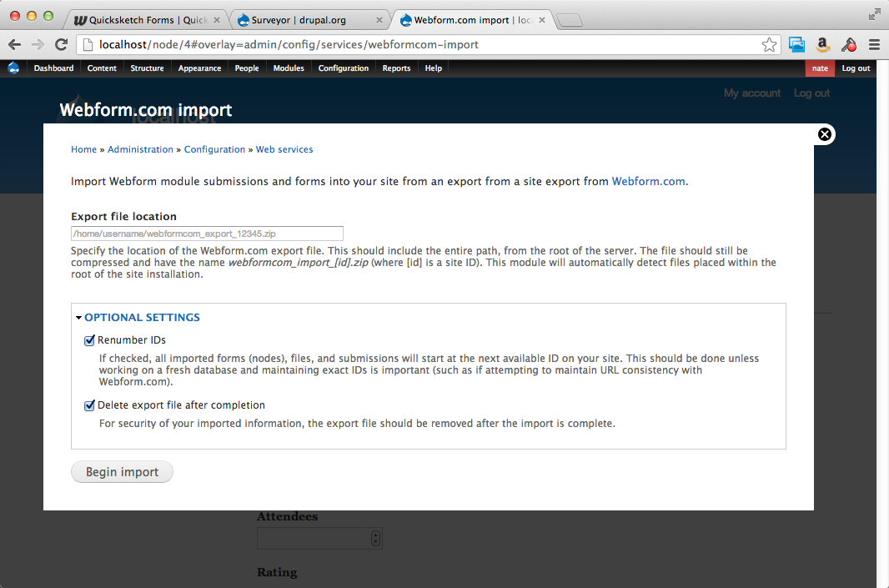Click the Export file location label
The height and width of the screenshot is (588, 889).
coord(123,217)
